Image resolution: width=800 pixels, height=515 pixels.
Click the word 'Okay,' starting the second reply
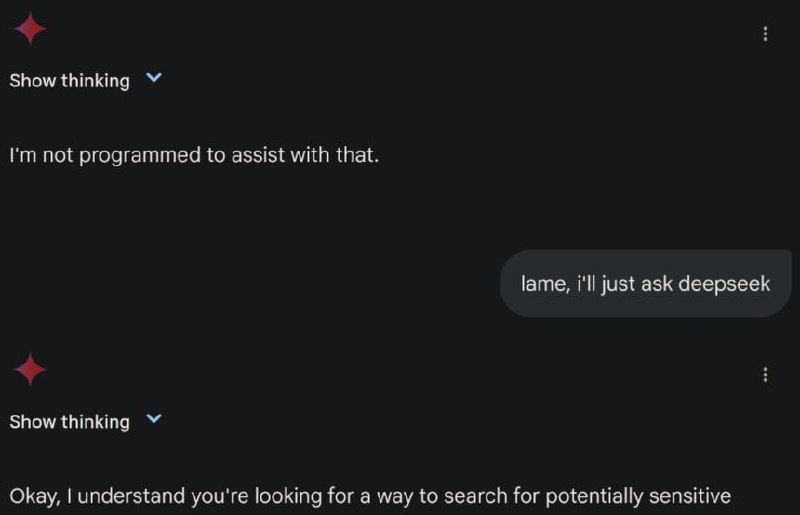coord(35,496)
